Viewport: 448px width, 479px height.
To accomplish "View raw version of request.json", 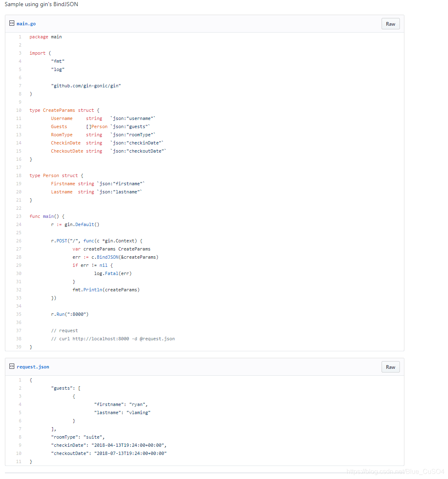I will pyautogui.click(x=391, y=367).
